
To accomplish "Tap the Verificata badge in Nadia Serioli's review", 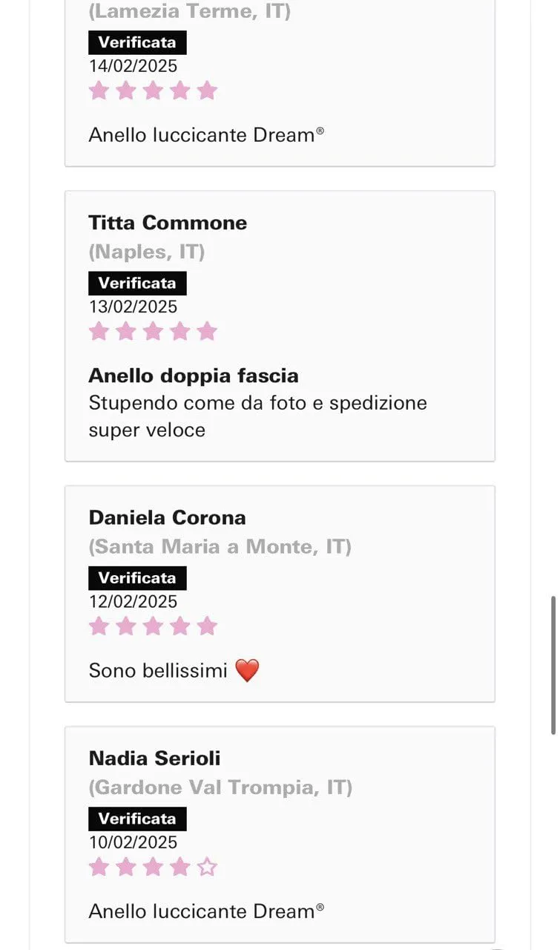I will (137, 819).
